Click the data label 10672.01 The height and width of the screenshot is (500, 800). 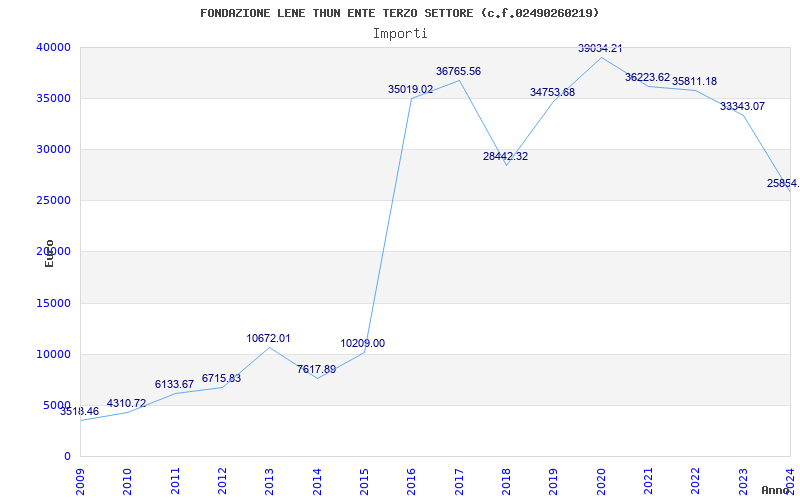268,338
